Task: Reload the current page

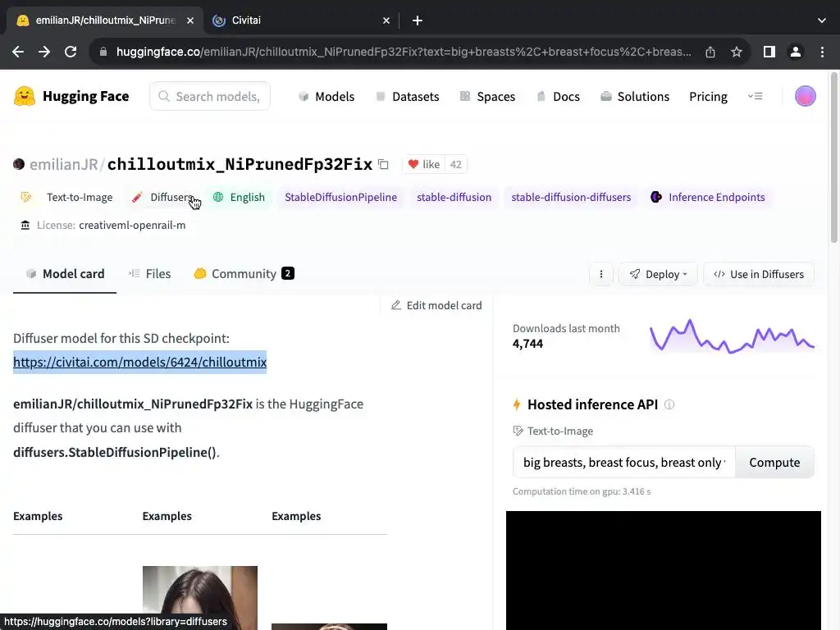Action: 71,52
